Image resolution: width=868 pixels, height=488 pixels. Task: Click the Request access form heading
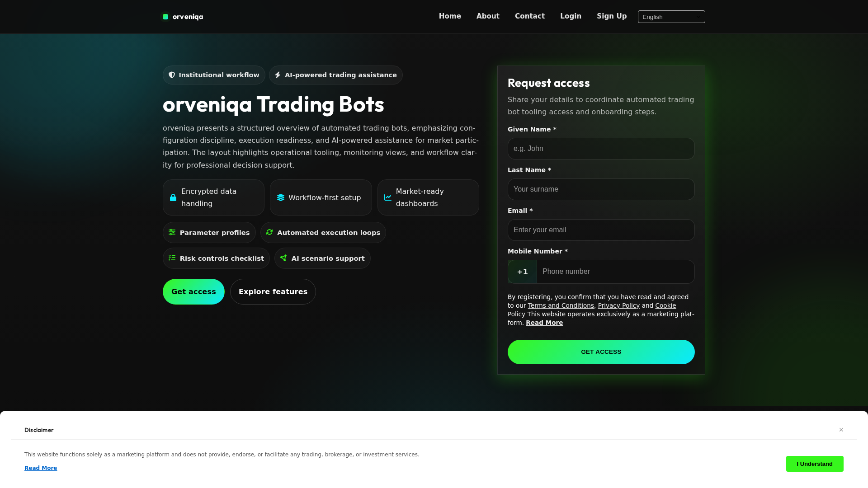(x=549, y=83)
